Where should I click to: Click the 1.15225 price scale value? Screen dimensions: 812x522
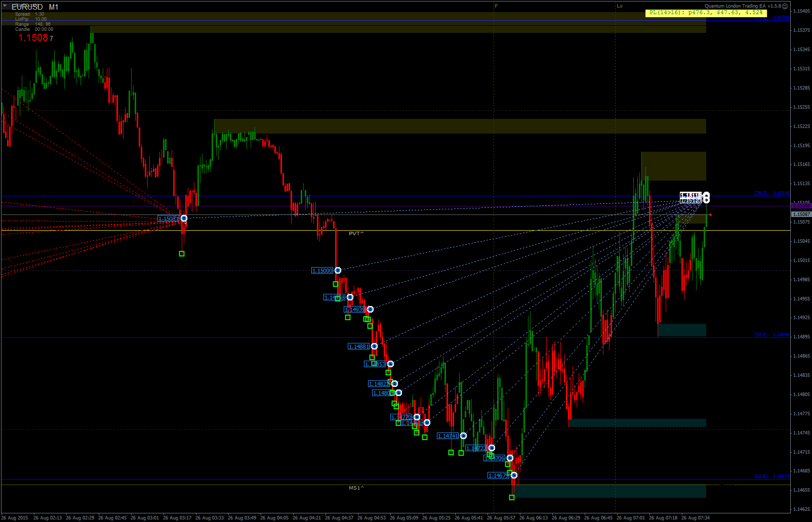pos(801,126)
